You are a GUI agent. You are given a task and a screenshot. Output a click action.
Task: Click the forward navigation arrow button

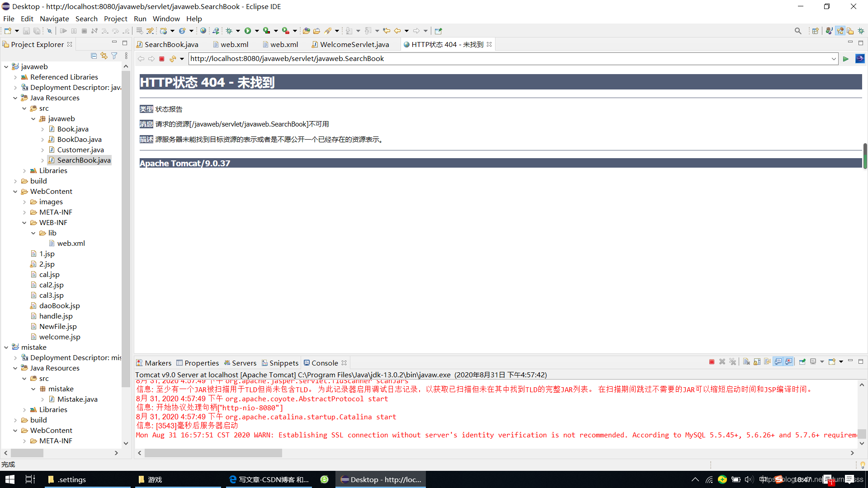[151, 58]
